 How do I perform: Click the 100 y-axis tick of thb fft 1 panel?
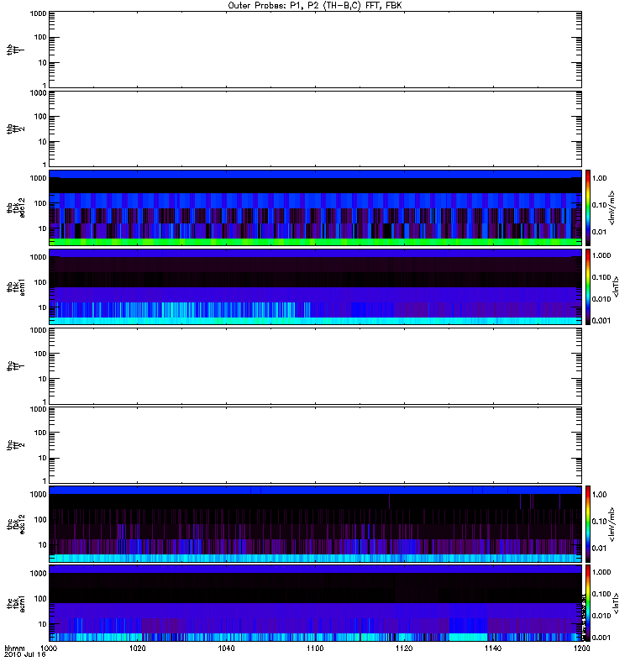[x=40, y=37]
